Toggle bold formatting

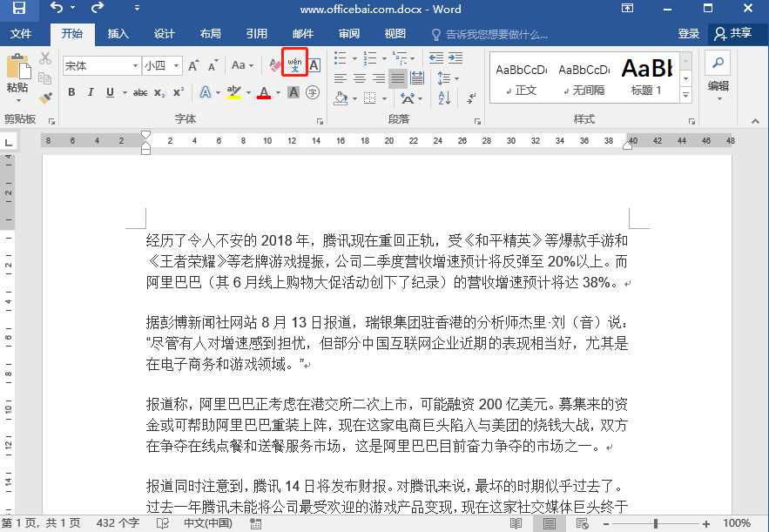click(71, 92)
